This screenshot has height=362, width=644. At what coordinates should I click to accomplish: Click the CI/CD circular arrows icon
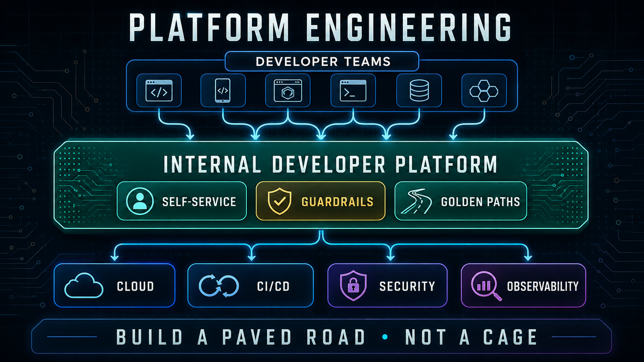pyautogui.click(x=219, y=286)
